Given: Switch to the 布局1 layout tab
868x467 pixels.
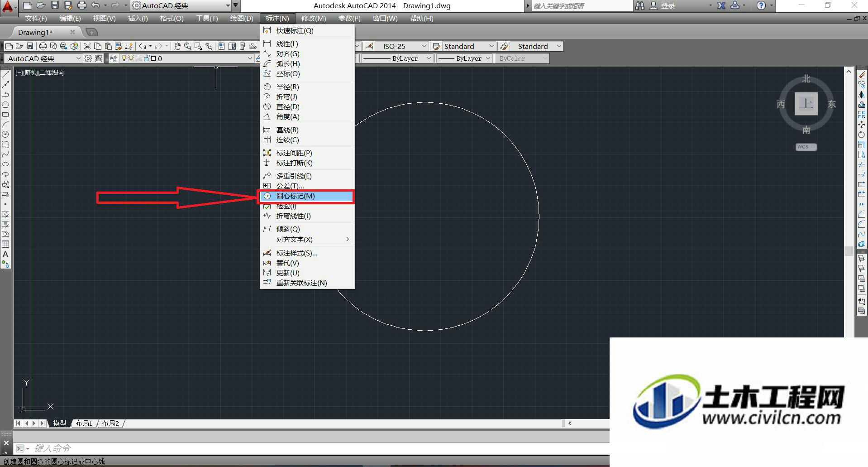Looking at the screenshot, I should coord(84,423).
